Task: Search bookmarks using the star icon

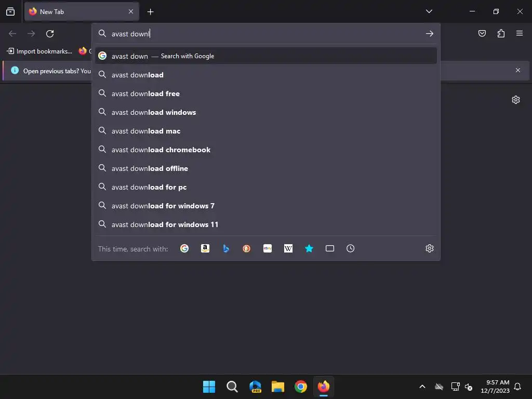Action: coord(309,248)
